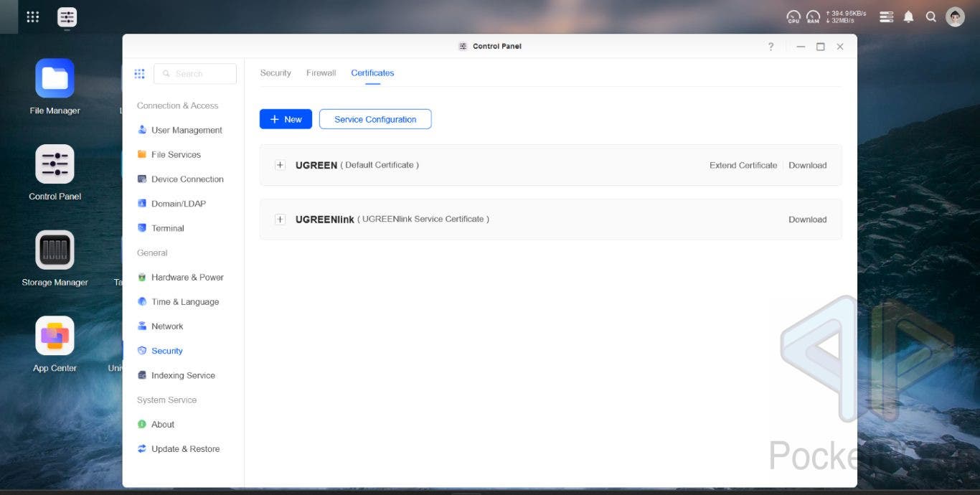Close the Control Panel window
980x495 pixels.
coord(840,47)
